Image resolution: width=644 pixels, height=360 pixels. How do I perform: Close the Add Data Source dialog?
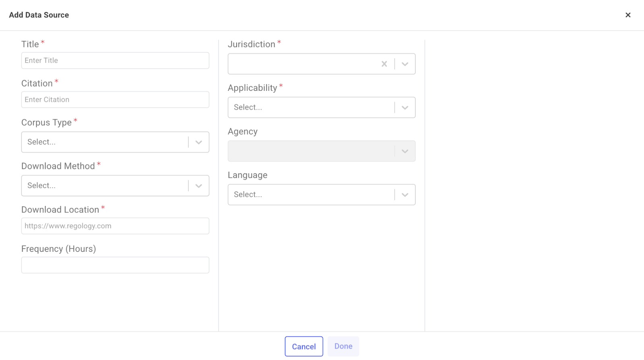coord(627,15)
